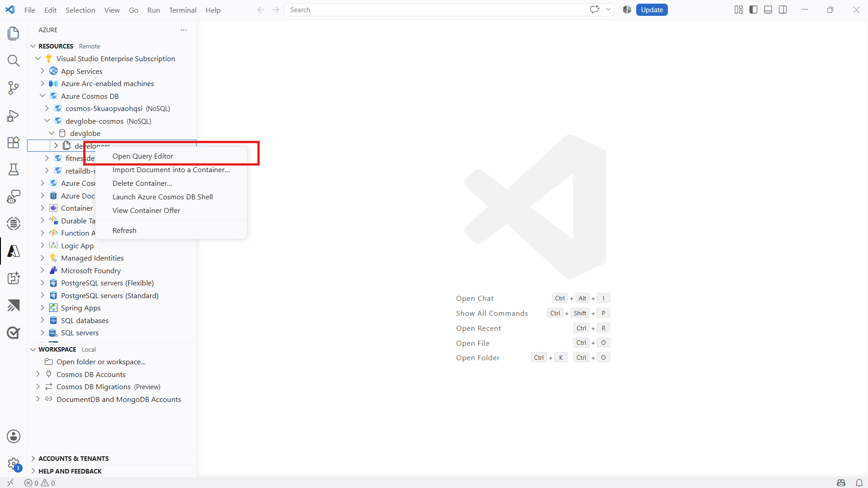
Task: Click the Spring Apps icon
Action: [x=53, y=308]
